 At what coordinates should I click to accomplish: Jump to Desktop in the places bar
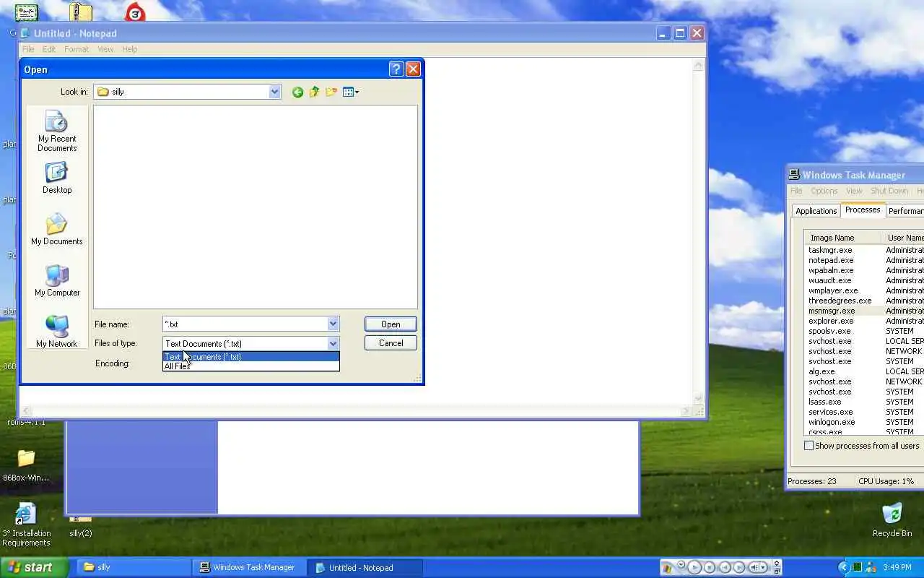coord(57,178)
